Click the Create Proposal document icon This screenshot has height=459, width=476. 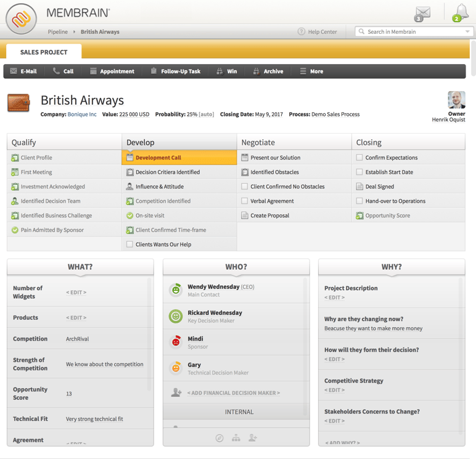click(x=244, y=216)
